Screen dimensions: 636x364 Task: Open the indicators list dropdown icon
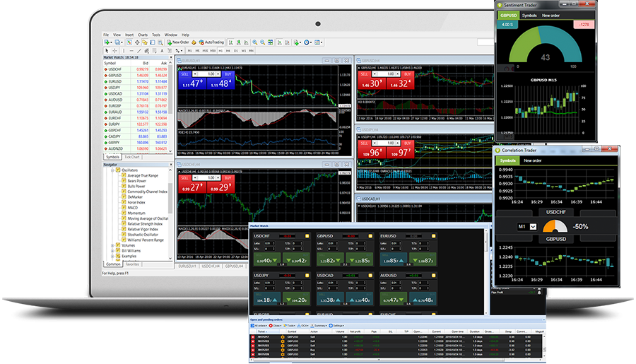pyautogui.click(x=298, y=42)
